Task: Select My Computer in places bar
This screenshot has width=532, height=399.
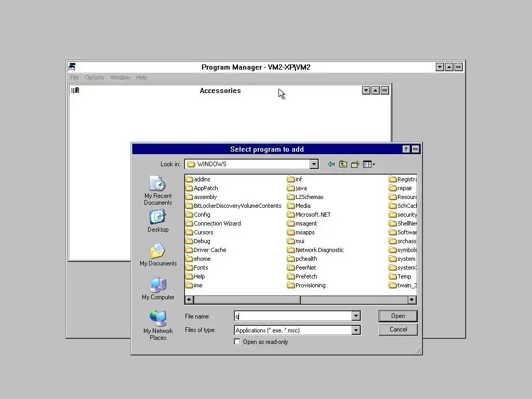Action: [x=158, y=289]
